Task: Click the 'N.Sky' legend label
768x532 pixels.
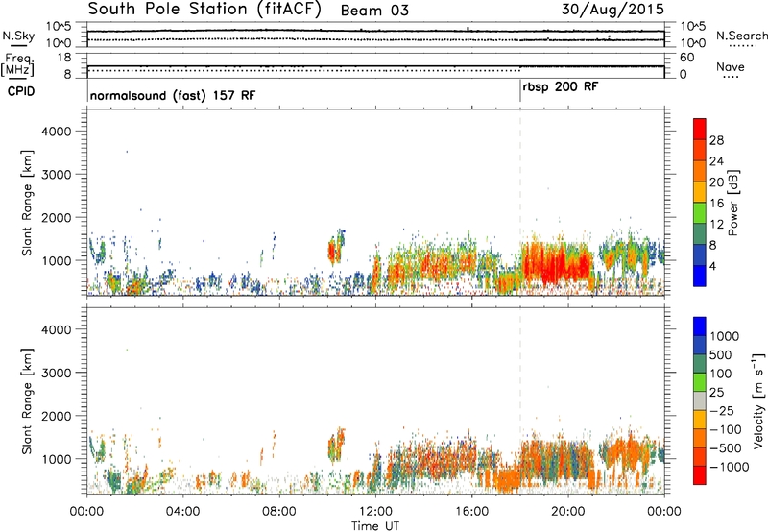Action: (x=18, y=36)
